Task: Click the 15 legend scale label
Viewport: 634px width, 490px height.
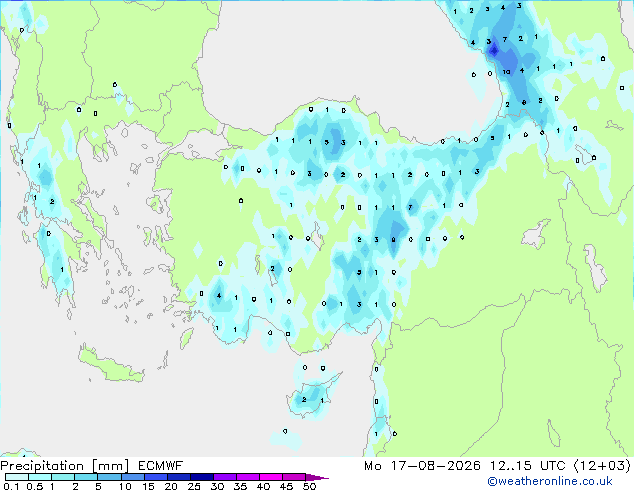Action: (148, 486)
